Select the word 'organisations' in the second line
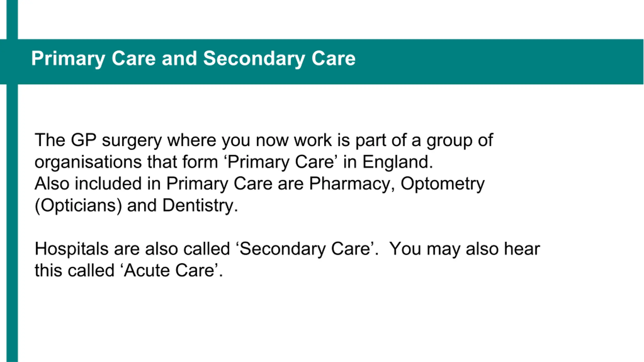The width and height of the screenshot is (644, 362). pyautogui.click(x=88, y=162)
